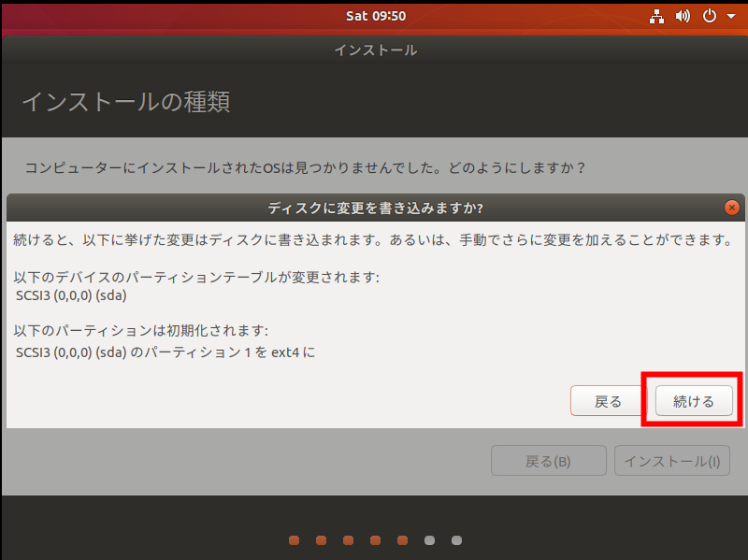Open the volume speaker icon
Image resolution: width=748 pixels, height=560 pixels.
click(683, 16)
